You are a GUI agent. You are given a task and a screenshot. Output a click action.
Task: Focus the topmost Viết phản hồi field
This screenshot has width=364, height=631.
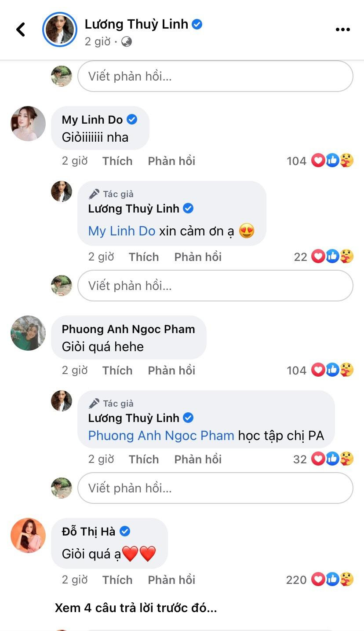tap(215, 76)
